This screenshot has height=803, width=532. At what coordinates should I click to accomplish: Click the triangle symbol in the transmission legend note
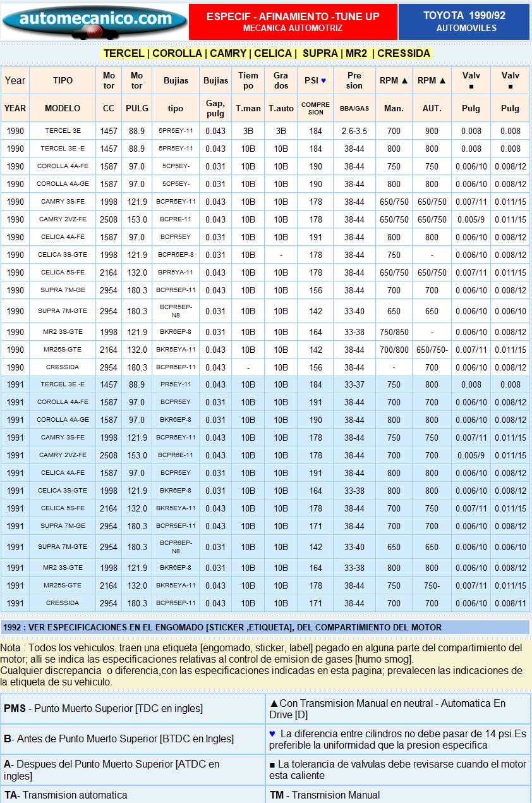coord(274,703)
